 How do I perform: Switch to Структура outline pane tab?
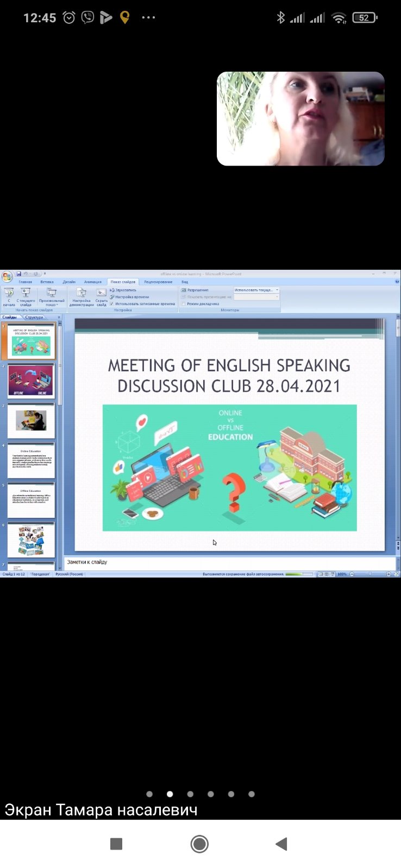point(34,317)
